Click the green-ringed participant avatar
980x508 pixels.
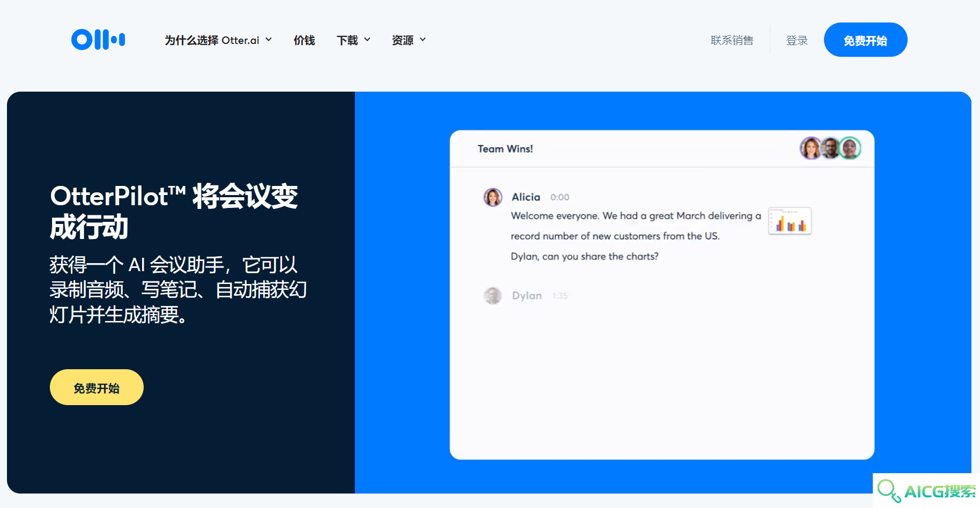click(850, 148)
